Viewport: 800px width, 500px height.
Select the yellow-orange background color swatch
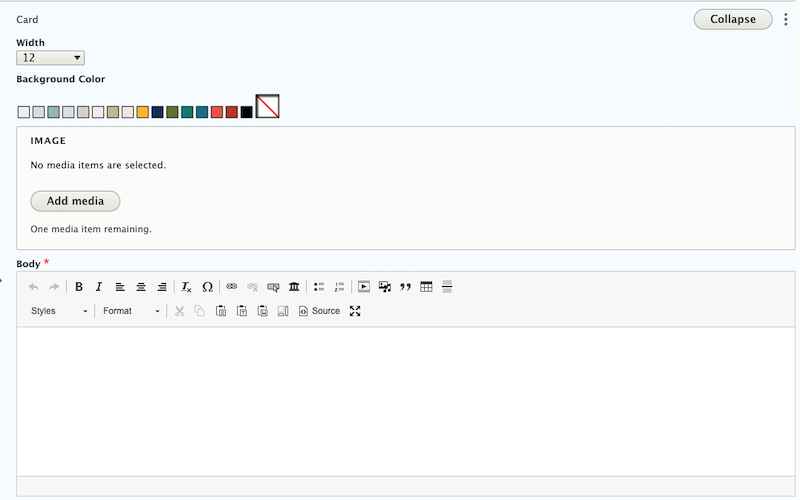pos(142,112)
